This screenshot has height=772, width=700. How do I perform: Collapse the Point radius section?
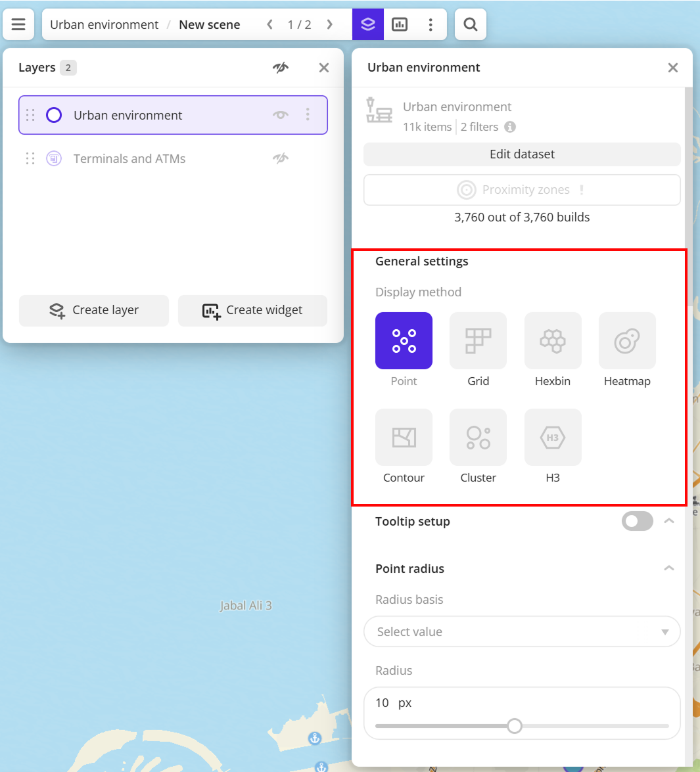668,568
